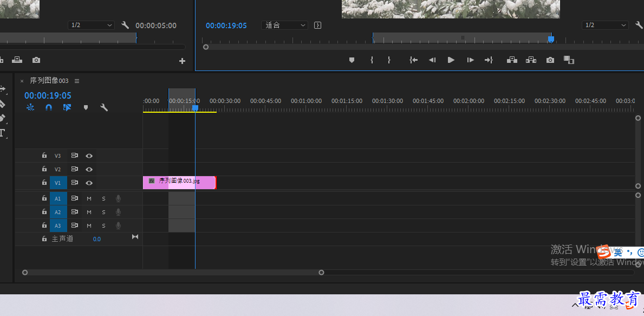Image resolution: width=644 pixels, height=316 pixels.
Task: Toggle insert sequences as nests option
Action: (x=30, y=108)
